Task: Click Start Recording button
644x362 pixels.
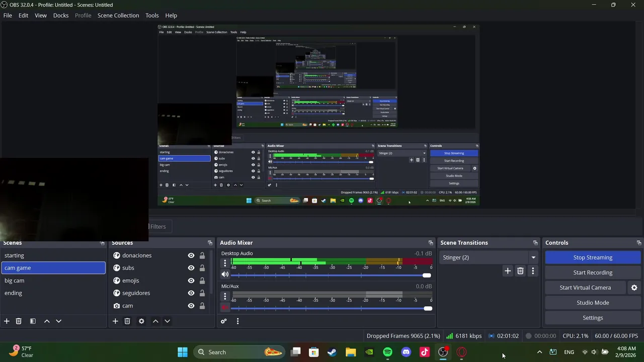Action: tap(593, 273)
